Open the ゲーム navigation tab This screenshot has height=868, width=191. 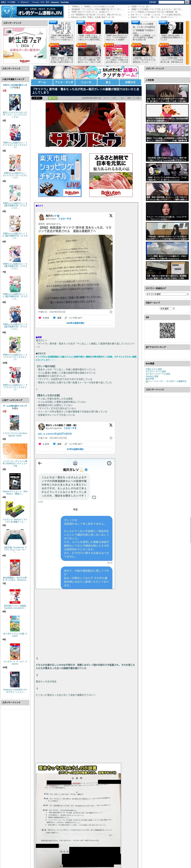pyautogui.click(x=42, y=82)
